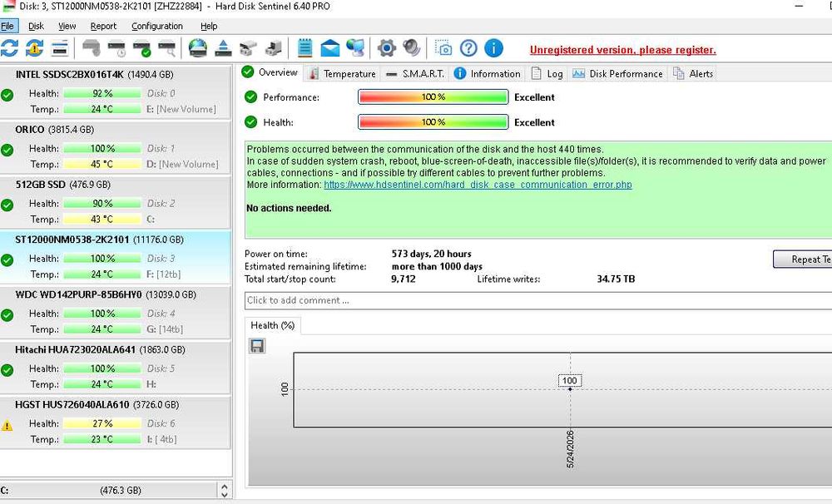Click the eject disk toolbar icon

pyautogui.click(x=223, y=48)
